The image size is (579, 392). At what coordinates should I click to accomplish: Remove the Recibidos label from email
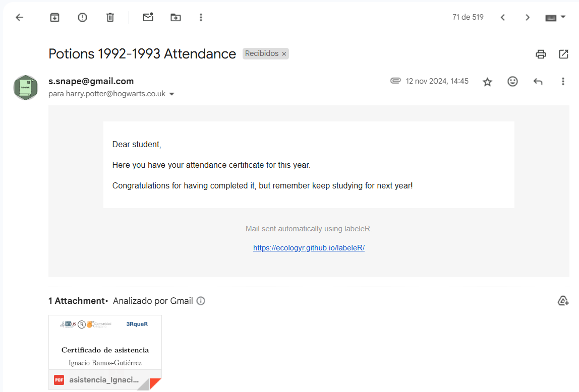(x=284, y=54)
